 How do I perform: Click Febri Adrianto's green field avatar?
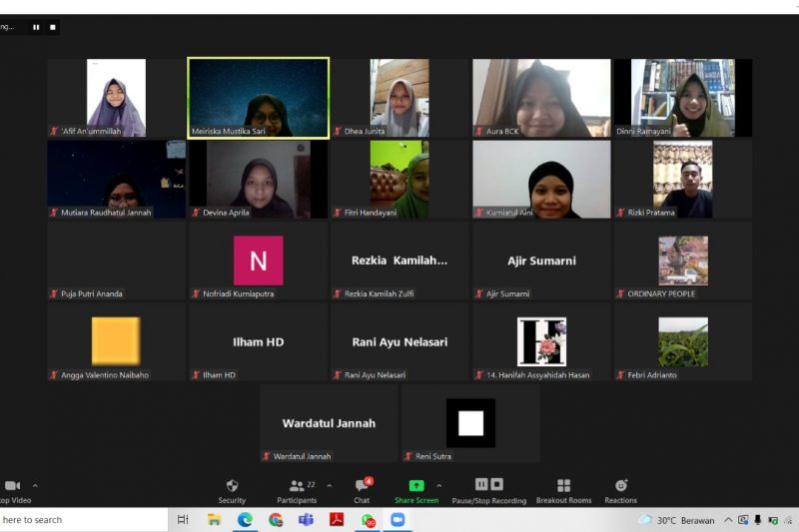(x=683, y=341)
